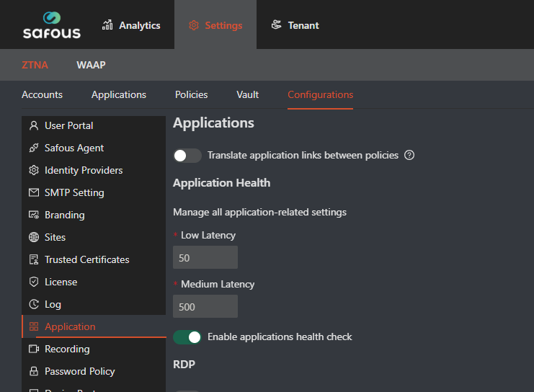
Task: Click the License shield icon
Action: click(x=33, y=282)
